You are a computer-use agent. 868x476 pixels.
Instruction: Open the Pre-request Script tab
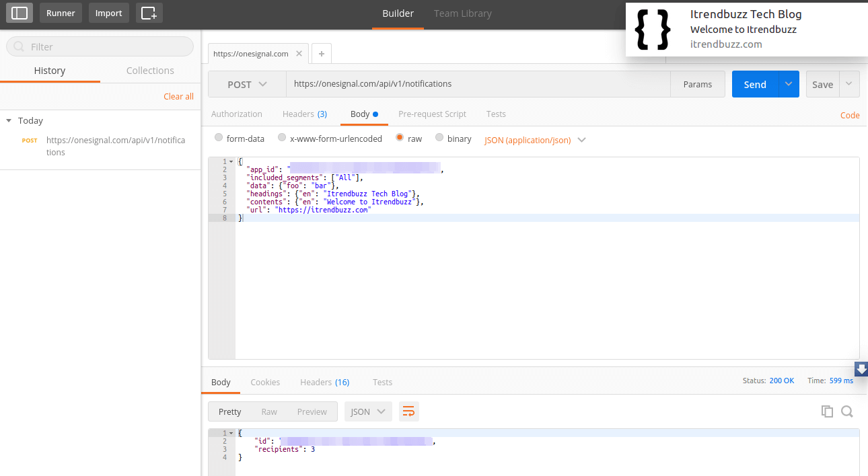click(432, 114)
